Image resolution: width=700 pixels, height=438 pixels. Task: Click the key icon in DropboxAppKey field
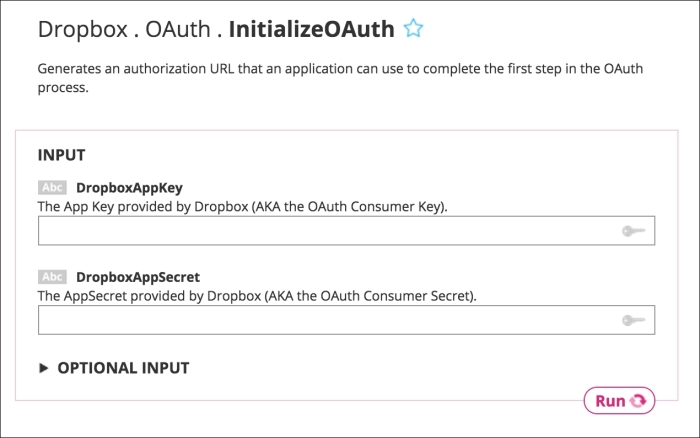(x=633, y=231)
